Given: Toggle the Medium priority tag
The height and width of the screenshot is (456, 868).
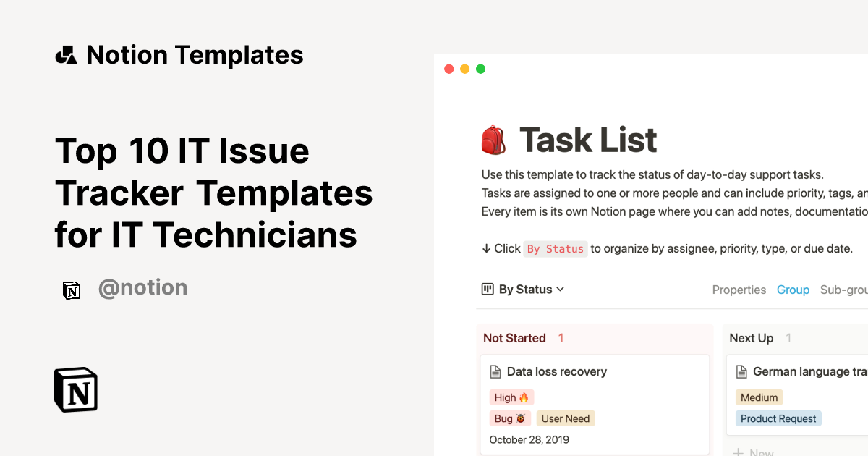Looking at the screenshot, I should (759, 397).
